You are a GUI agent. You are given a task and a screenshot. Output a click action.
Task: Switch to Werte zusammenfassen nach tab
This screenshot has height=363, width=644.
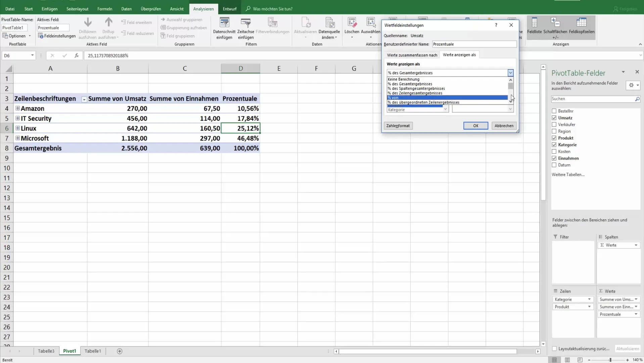tap(412, 55)
